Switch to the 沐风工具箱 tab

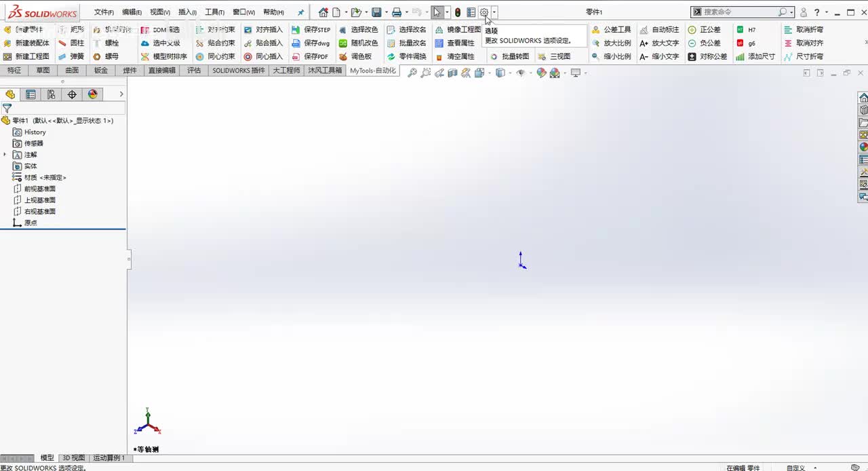(x=325, y=70)
